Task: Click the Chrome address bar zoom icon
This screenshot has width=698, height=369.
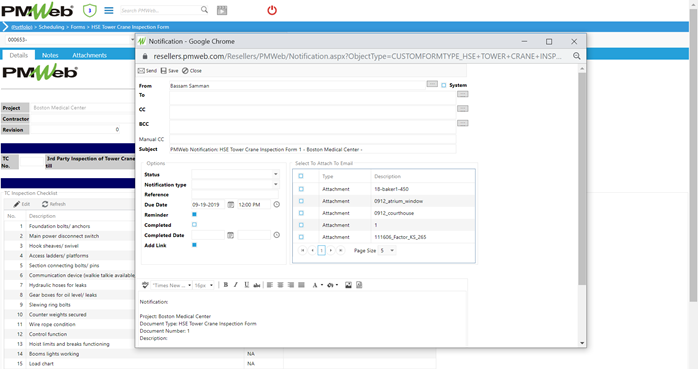Action: click(576, 56)
